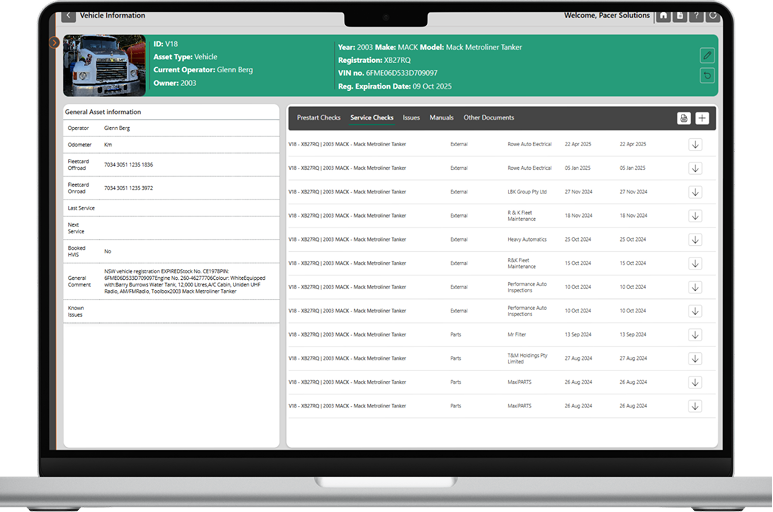This screenshot has width=773, height=512.
Task: Expand the orange side menu chevron
Action: pyautogui.click(x=54, y=42)
